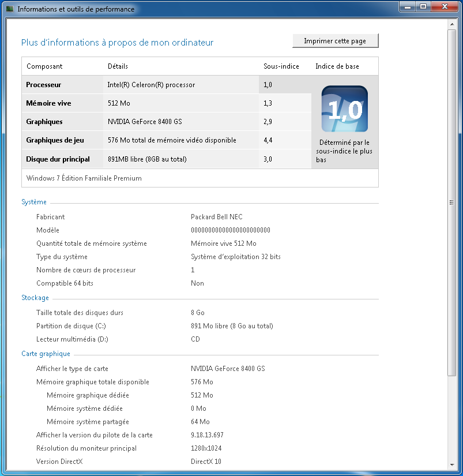Click the 1280x1024 resolution value
Screen dimensions: 463x476
click(x=206, y=448)
